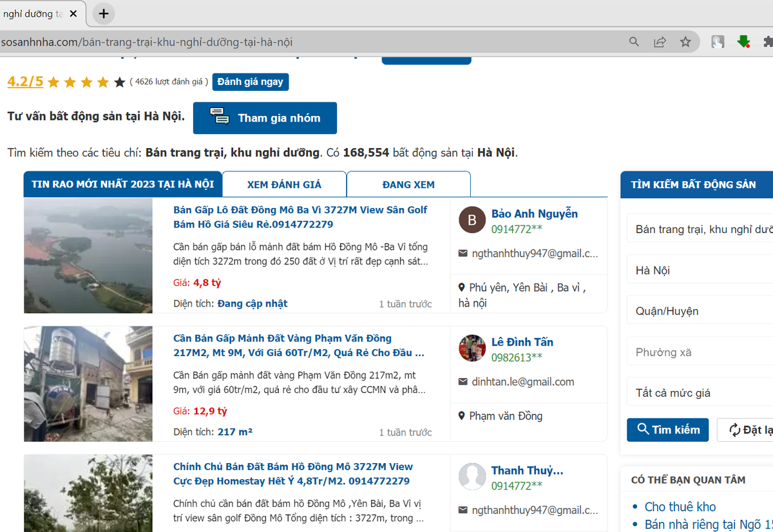Click the Đánh giá ngay button
Viewport: 773px width, 532px height.
coord(251,82)
